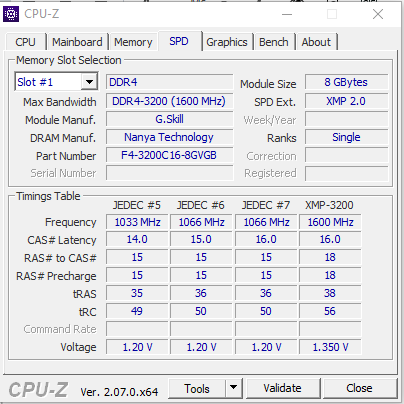
Task: Click the CPU-Z app icon in title bar
Action: [11, 14]
